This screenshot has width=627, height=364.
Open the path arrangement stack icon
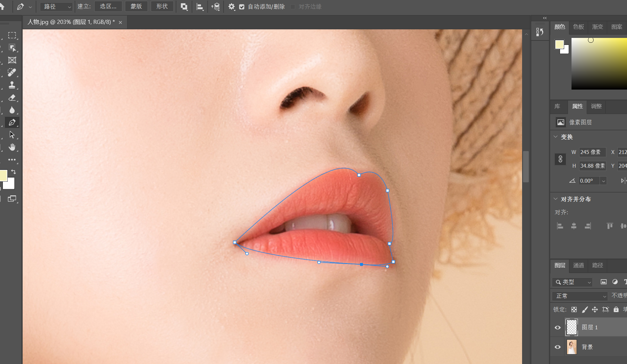click(216, 7)
